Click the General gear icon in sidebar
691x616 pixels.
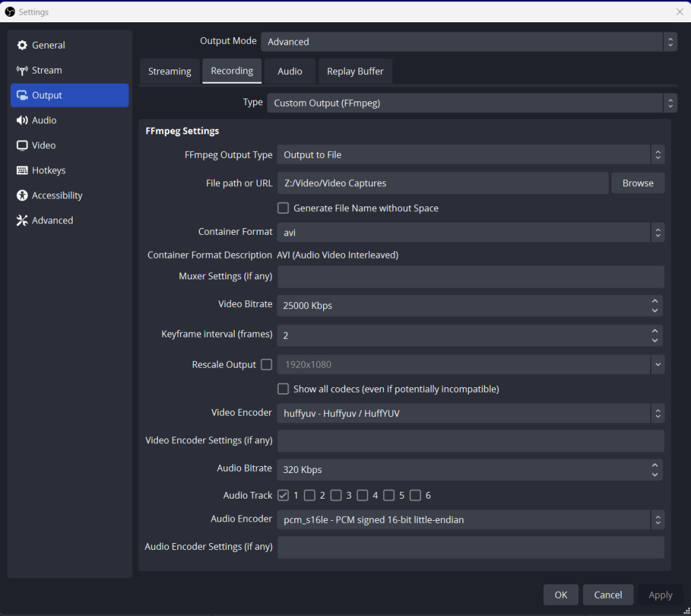(22, 45)
